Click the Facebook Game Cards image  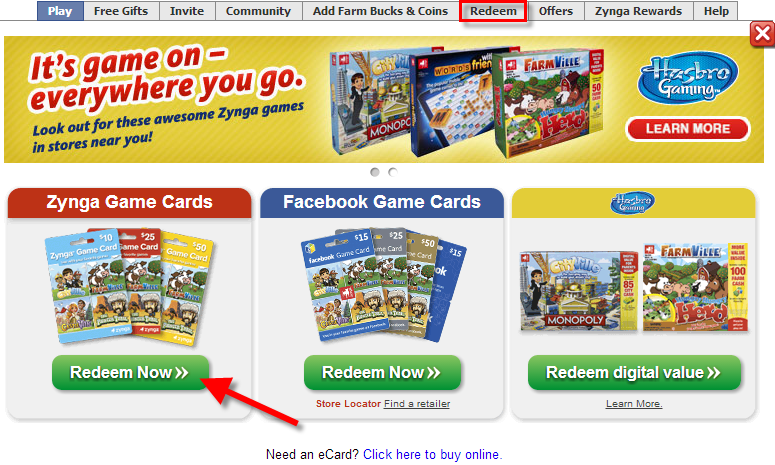pyautogui.click(x=383, y=285)
